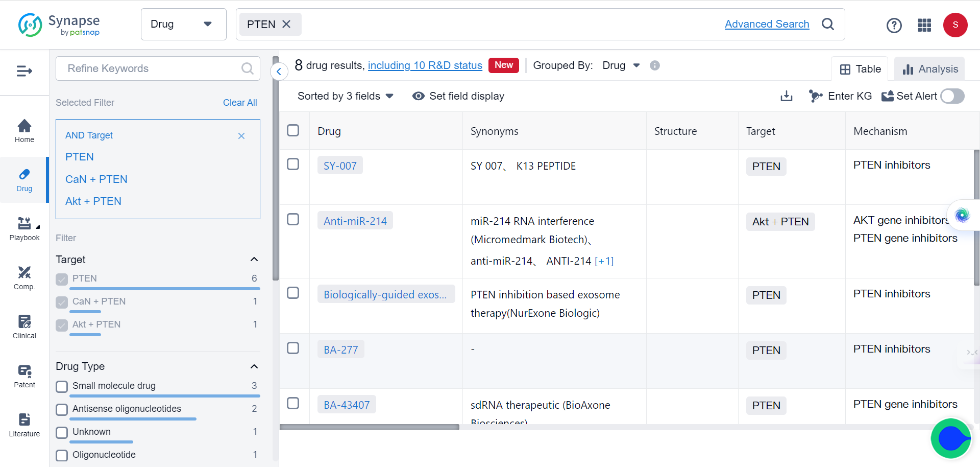Open the Advanced Search link
The width and height of the screenshot is (980, 467).
(x=767, y=24)
